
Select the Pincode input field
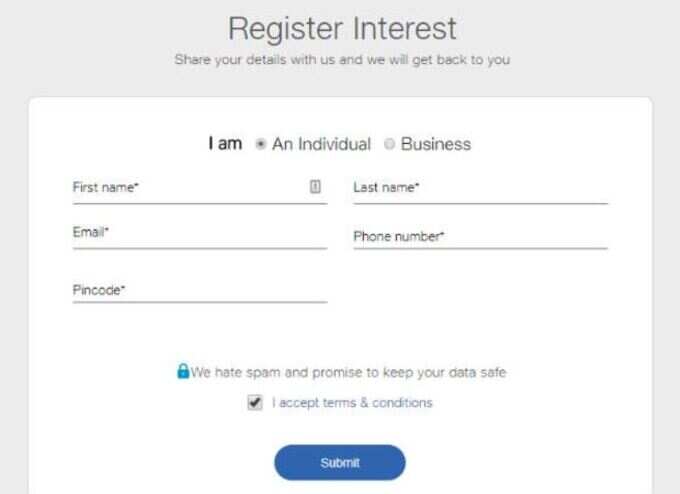point(200,290)
